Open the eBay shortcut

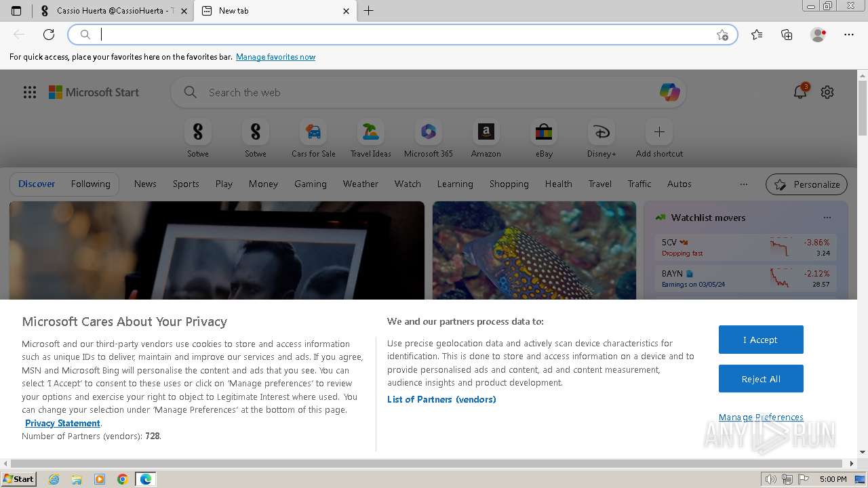point(544,138)
